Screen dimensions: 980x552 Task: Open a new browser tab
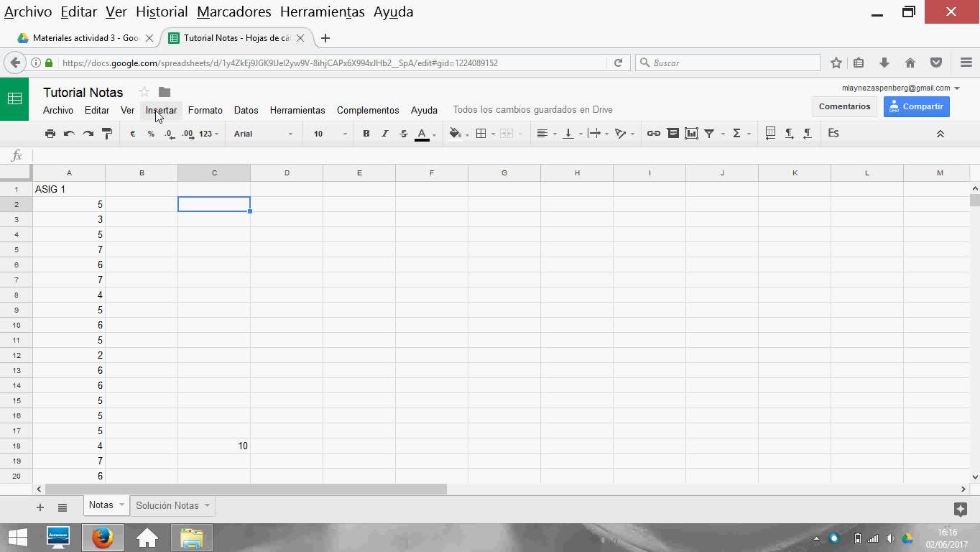[x=325, y=38]
